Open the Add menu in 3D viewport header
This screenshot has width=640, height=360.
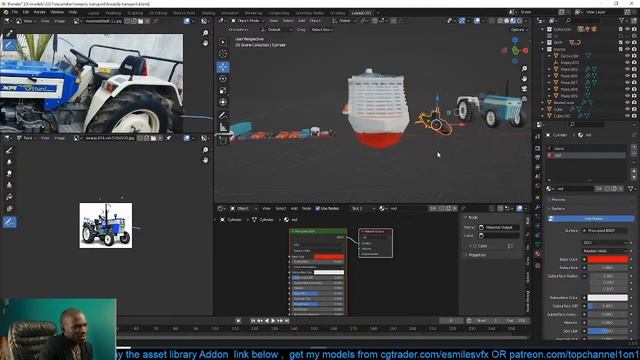[x=302, y=20]
